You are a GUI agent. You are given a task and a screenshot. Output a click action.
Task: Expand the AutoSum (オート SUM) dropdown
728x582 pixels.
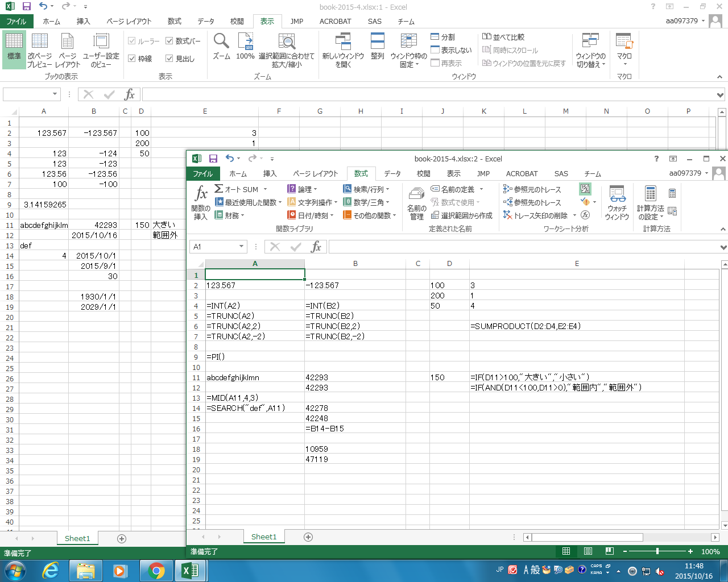point(265,189)
